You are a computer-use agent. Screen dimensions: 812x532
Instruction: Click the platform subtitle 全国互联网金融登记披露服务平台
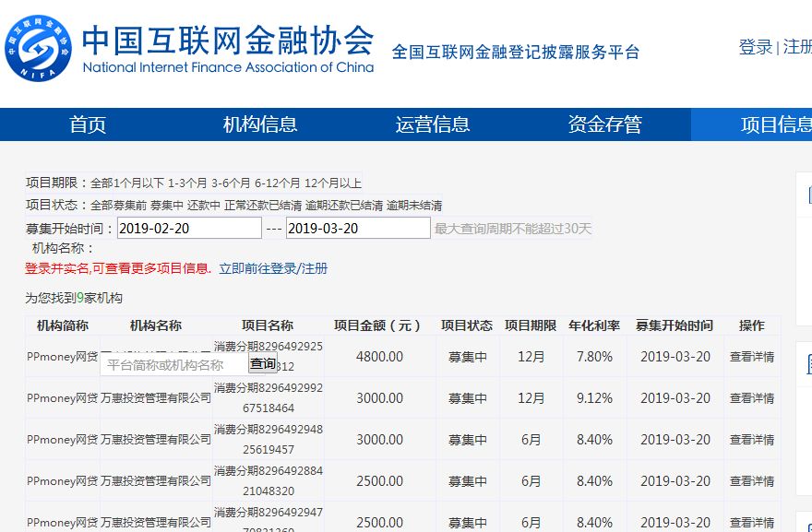click(x=516, y=53)
